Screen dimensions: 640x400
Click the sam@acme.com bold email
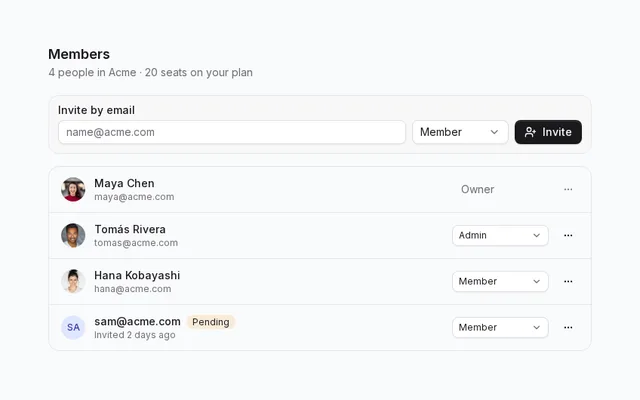[137, 322]
